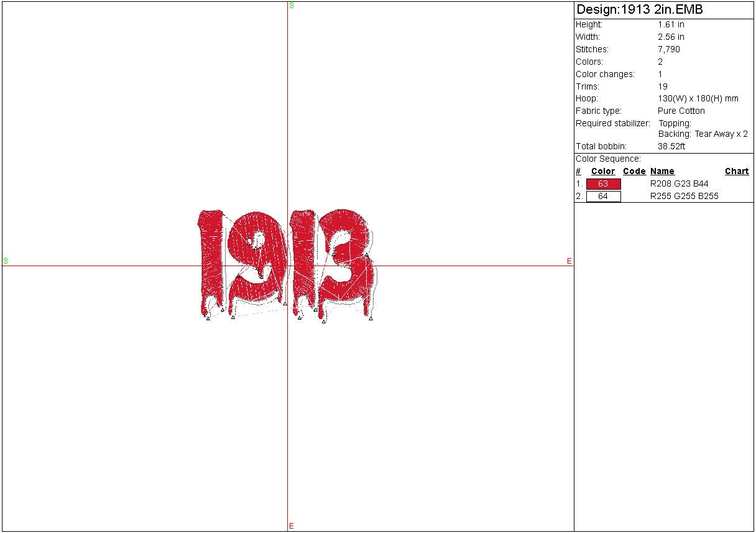Viewport: 756px width, 533px height.
Task: Click the Hoop size 130(W) x 180(H) mm
Action: pyautogui.click(x=698, y=99)
